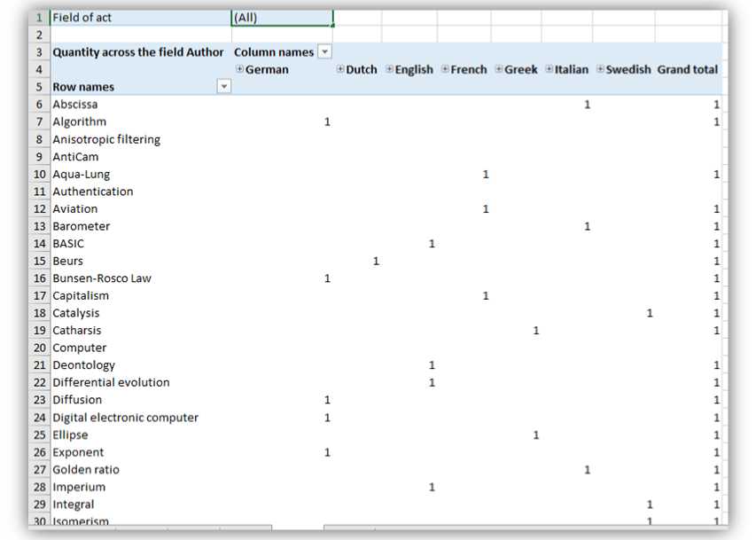Click the Beurs row label
This screenshot has width=756, height=540.
coord(67,261)
